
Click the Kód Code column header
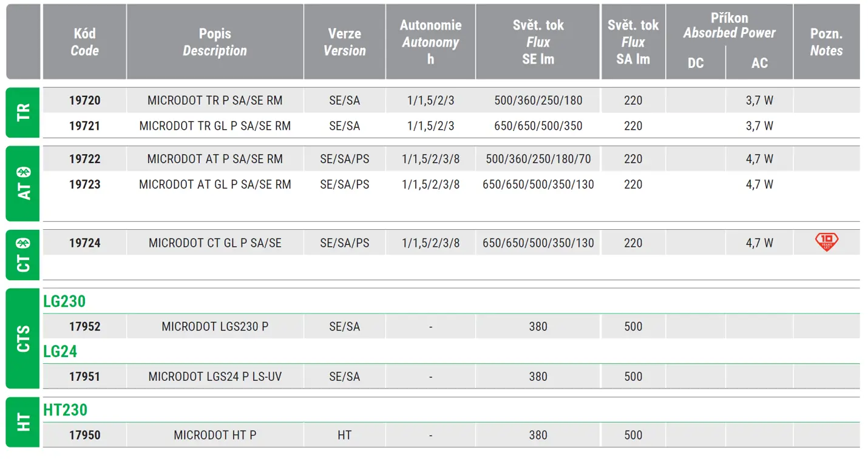pos(85,42)
